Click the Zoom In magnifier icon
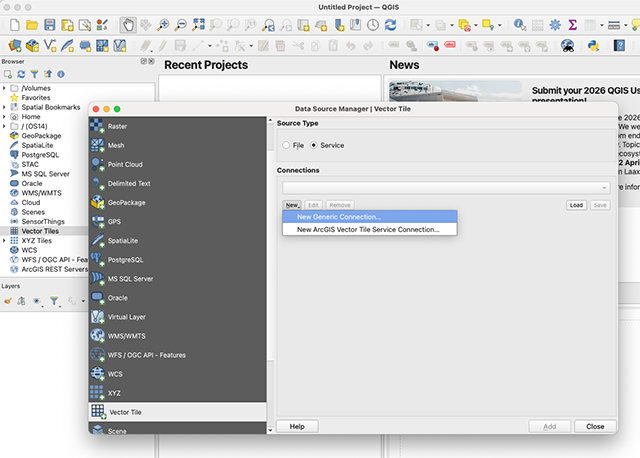This screenshot has height=458, width=640. (163, 25)
